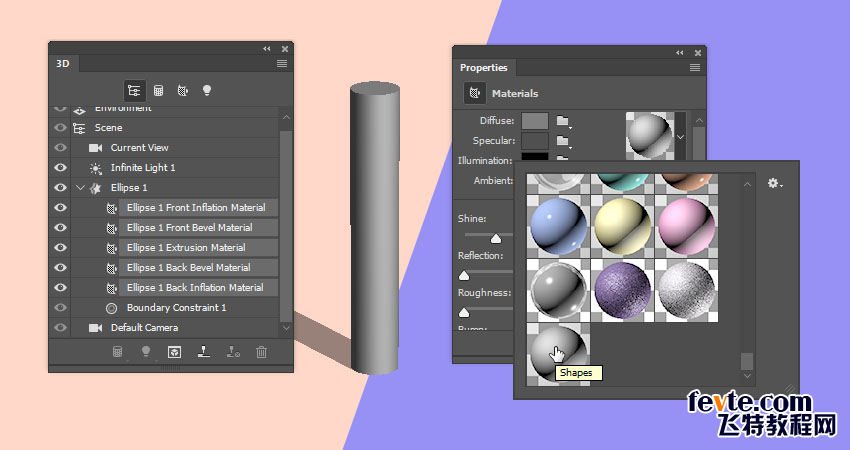Open the Diffuse texture folder icon
Image resolution: width=850 pixels, height=450 pixels.
pos(564,121)
